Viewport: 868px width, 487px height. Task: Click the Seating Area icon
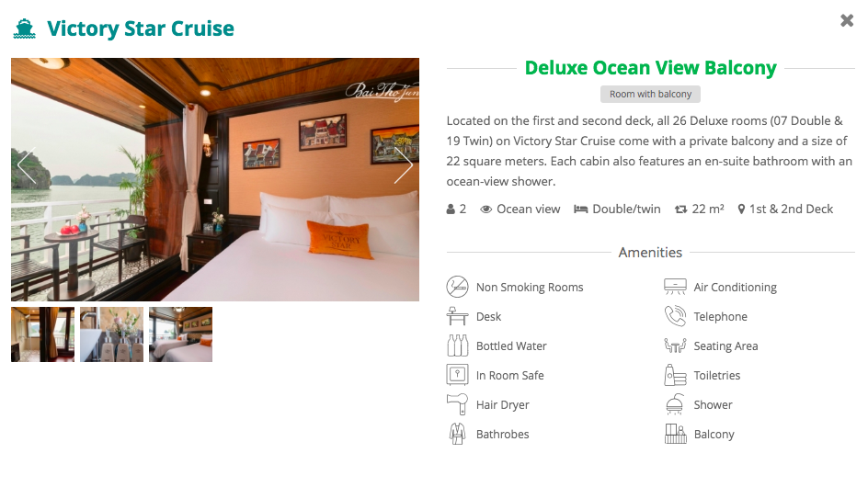(x=675, y=345)
